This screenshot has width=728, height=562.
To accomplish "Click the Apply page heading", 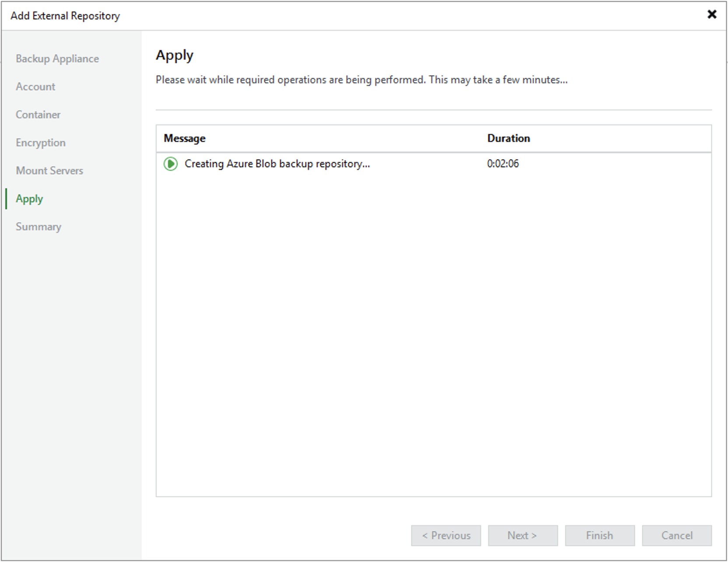I will point(175,56).
